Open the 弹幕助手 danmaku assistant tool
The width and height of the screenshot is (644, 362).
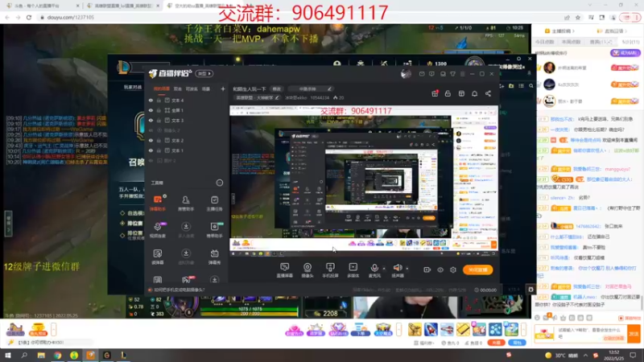click(158, 204)
